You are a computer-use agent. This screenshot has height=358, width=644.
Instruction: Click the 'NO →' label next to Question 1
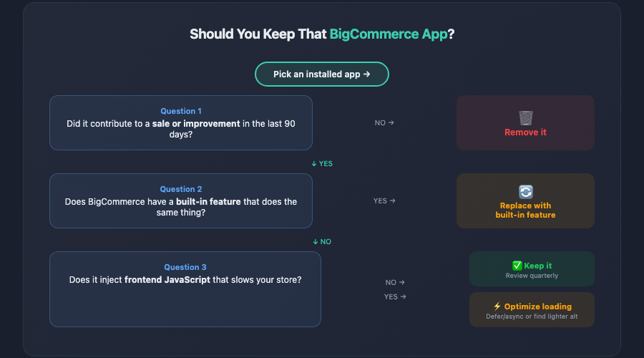(x=384, y=123)
